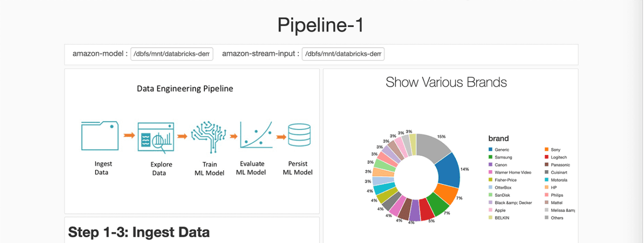Screen dimensions: 644x243
Task: Click the Show Various Brands chart title
Action: [x=446, y=82]
